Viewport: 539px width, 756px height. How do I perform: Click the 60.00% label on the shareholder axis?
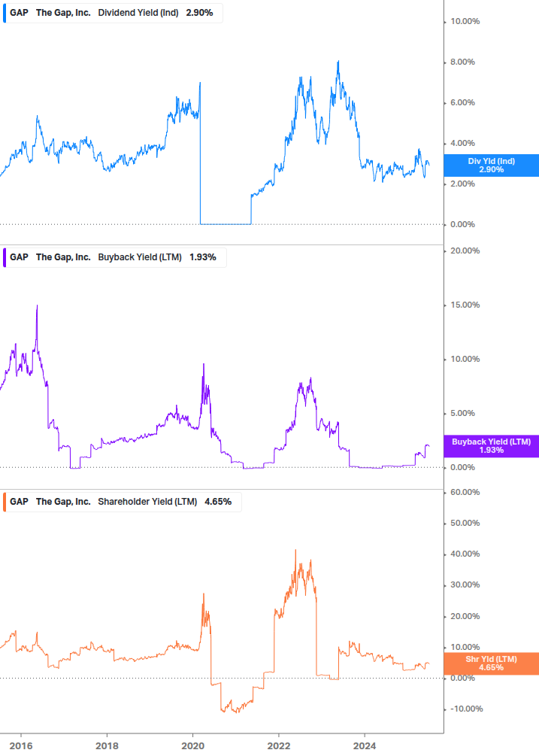(465, 492)
